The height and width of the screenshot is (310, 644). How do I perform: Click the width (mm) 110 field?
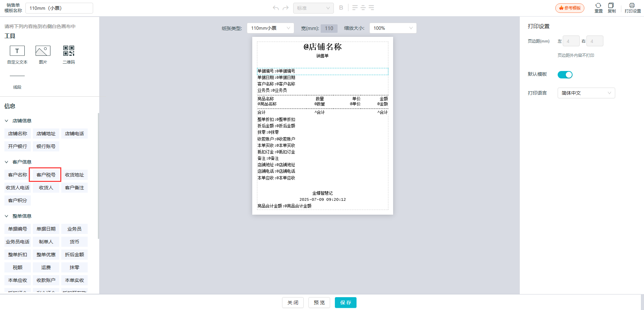click(329, 28)
